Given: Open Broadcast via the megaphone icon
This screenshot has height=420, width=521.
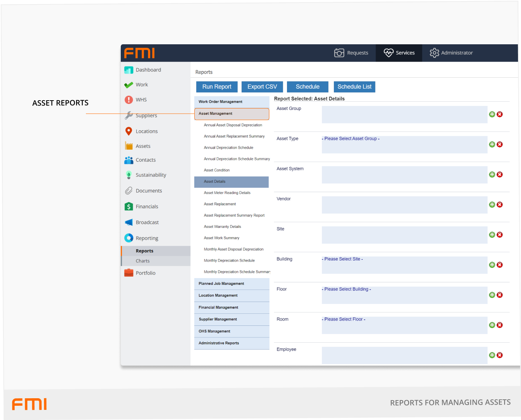Looking at the screenshot, I should click(x=129, y=223).
